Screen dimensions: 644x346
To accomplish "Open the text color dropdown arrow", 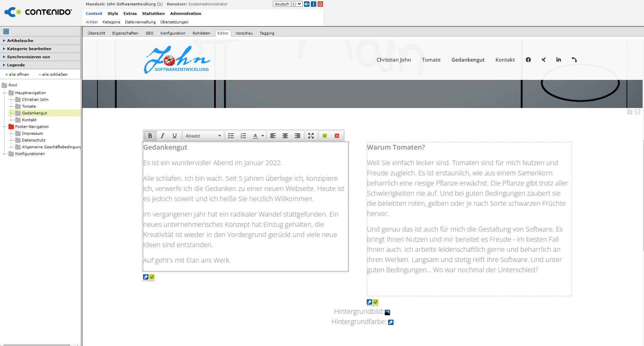I will tap(263, 136).
